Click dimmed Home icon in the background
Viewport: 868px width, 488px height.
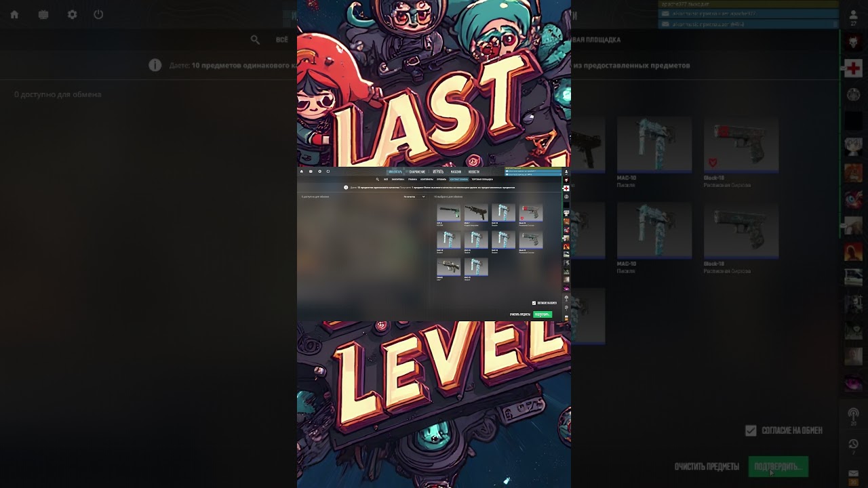[14, 14]
